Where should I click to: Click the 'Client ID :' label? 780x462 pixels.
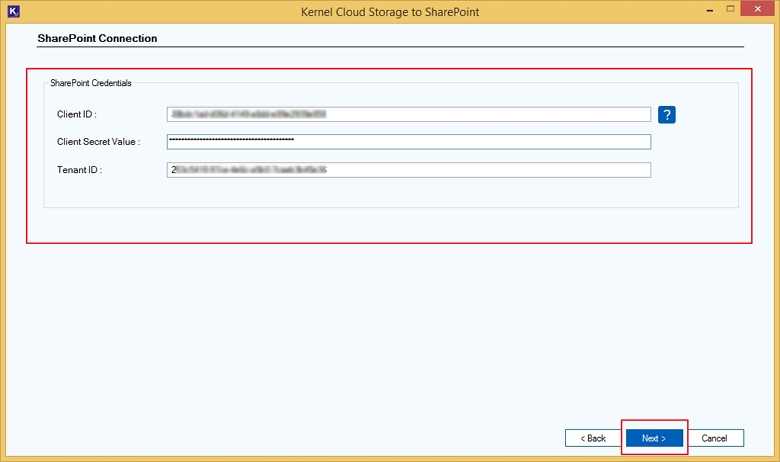coord(77,114)
